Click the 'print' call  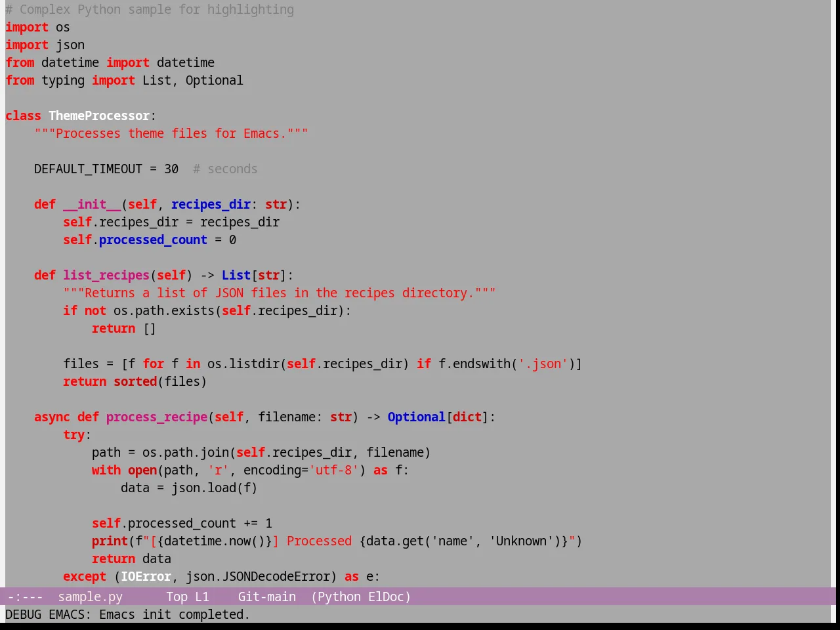click(x=110, y=541)
